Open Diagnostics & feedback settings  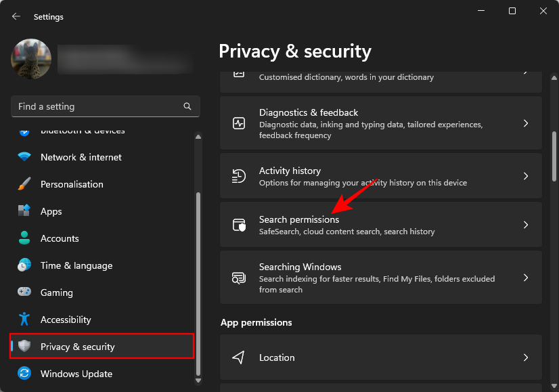pos(381,123)
